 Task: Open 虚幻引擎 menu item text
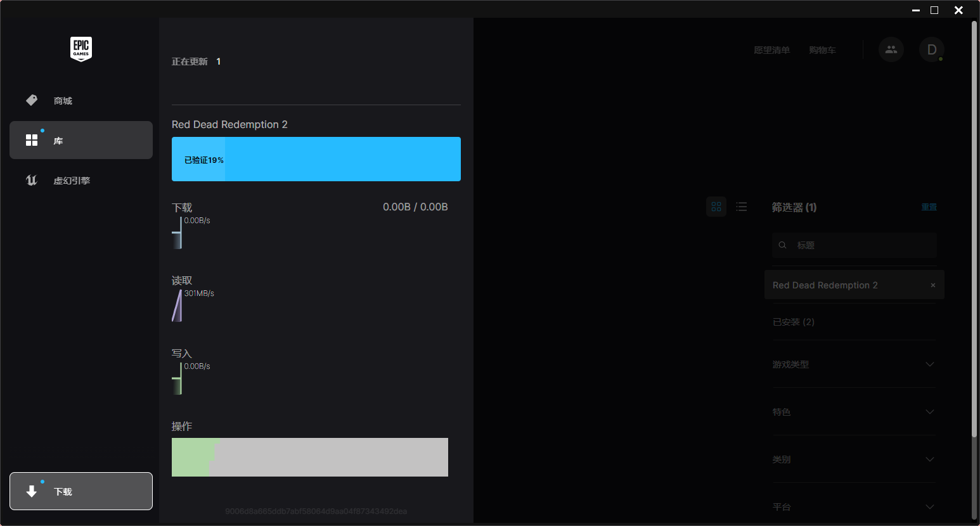click(72, 181)
